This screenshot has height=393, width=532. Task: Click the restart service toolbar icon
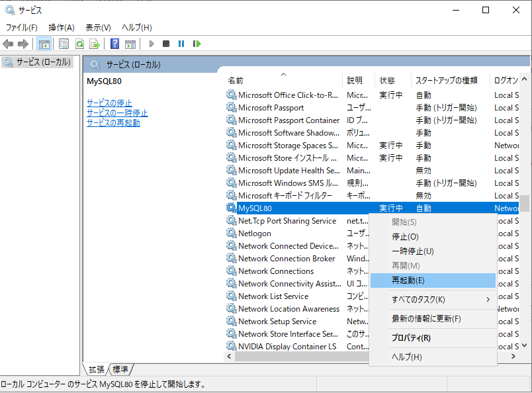click(x=197, y=44)
